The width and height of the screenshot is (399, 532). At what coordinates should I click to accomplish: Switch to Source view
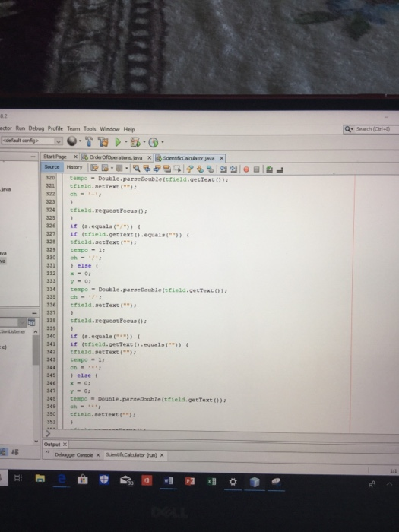[x=52, y=167]
